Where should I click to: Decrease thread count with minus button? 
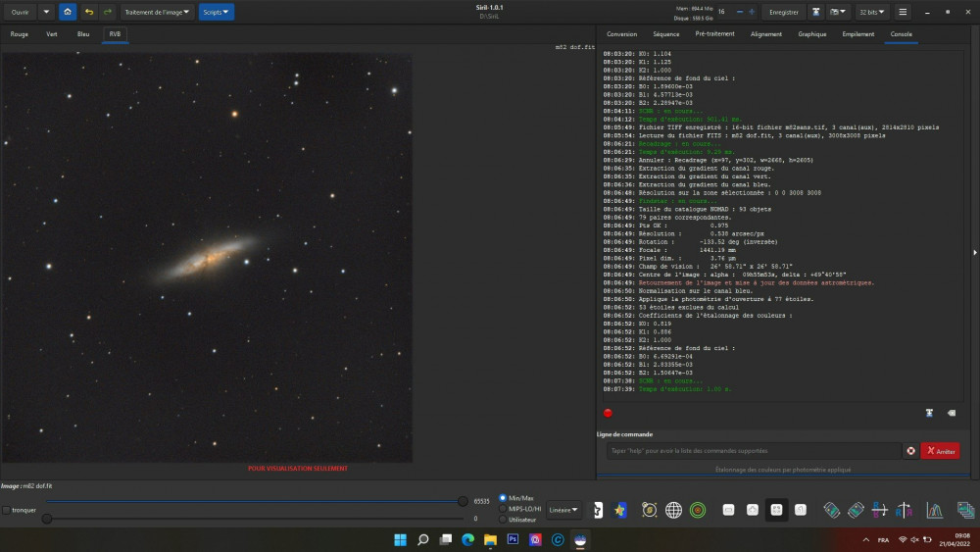tap(740, 12)
